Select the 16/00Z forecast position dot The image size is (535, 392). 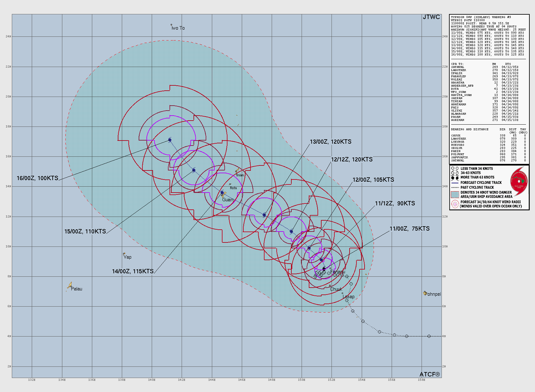point(169,140)
